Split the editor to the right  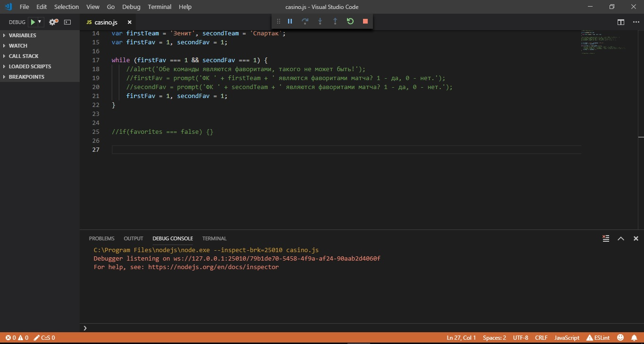tap(621, 22)
